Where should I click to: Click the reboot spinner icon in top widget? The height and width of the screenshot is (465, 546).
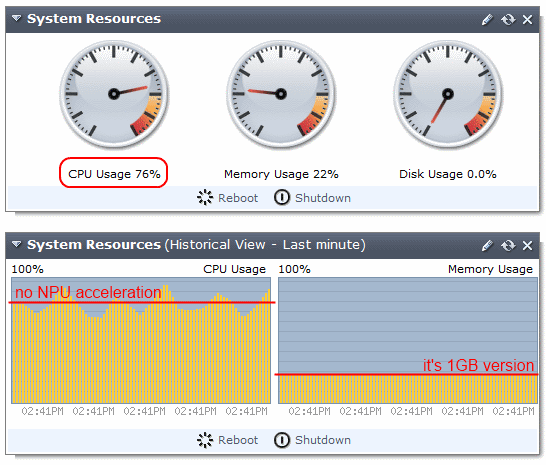pos(205,197)
